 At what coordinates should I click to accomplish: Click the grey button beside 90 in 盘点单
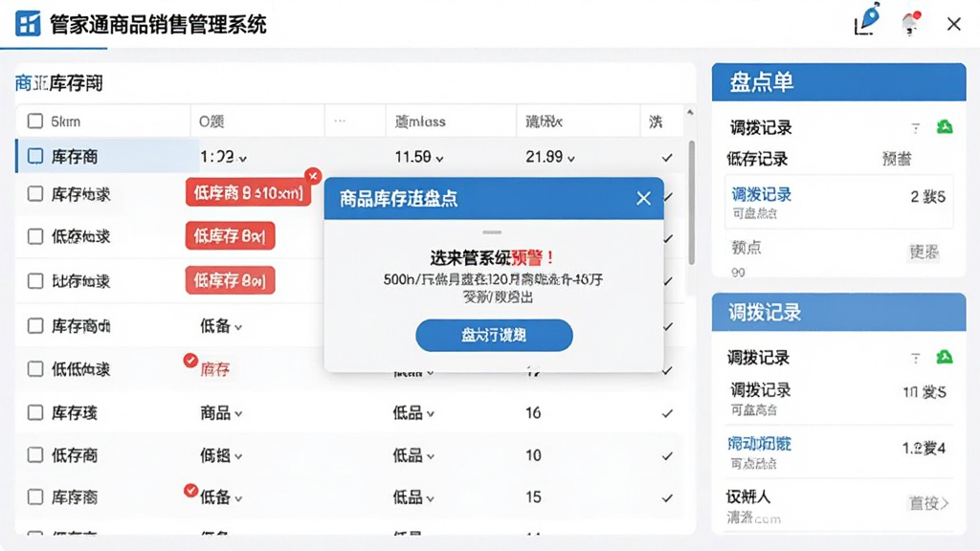pyautogui.click(x=924, y=252)
